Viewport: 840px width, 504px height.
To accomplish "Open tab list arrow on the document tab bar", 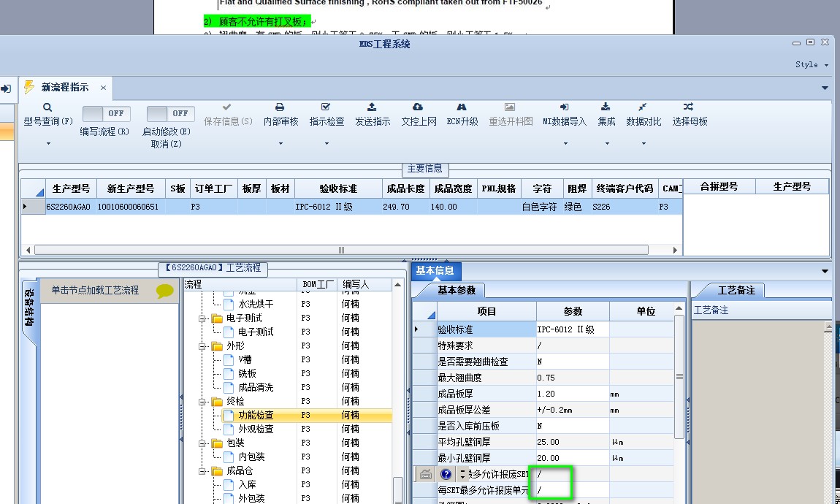I will [825, 88].
